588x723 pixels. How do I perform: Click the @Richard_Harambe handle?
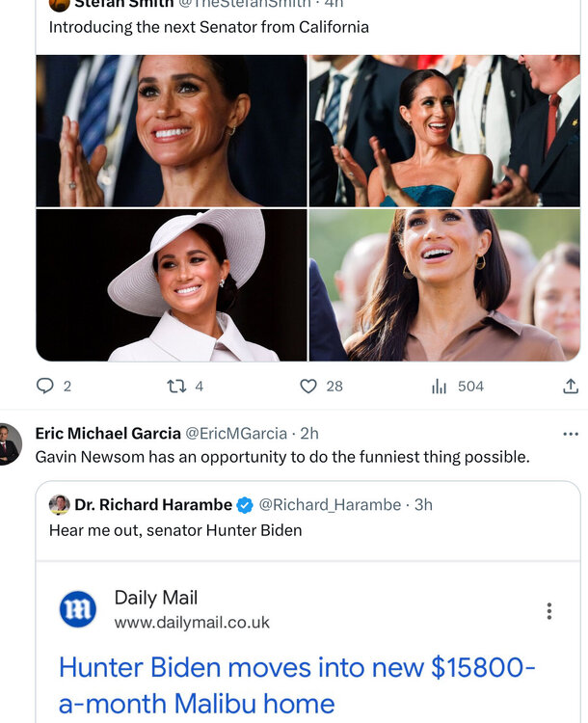coord(329,505)
